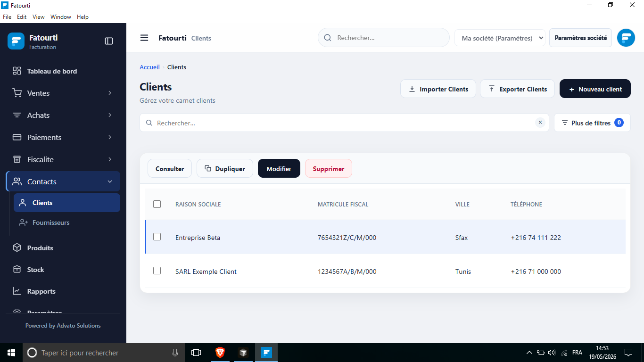The width and height of the screenshot is (644, 362).
Task: Open the Ma société (Paramètres) dropdown
Action: click(x=500, y=38)
